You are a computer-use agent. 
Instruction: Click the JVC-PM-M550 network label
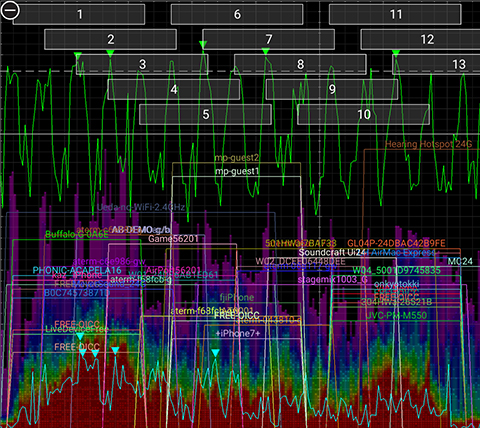pos(396,315)
